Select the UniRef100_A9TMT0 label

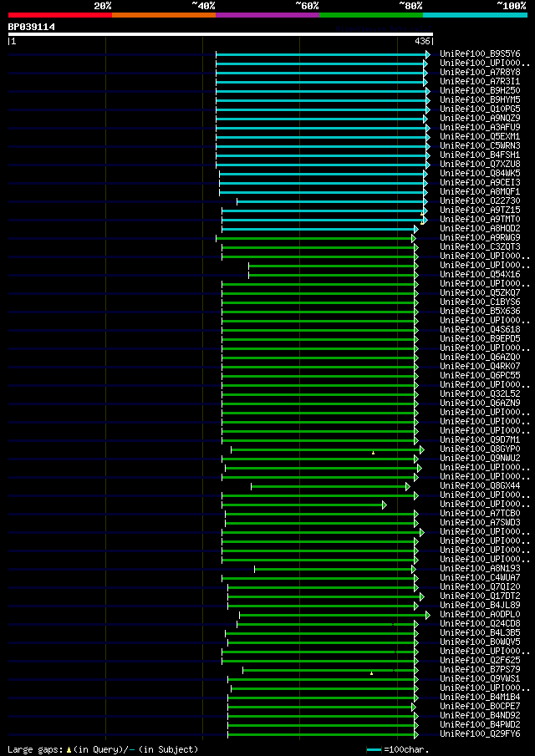pyautogui.click(x=480, y=219)
